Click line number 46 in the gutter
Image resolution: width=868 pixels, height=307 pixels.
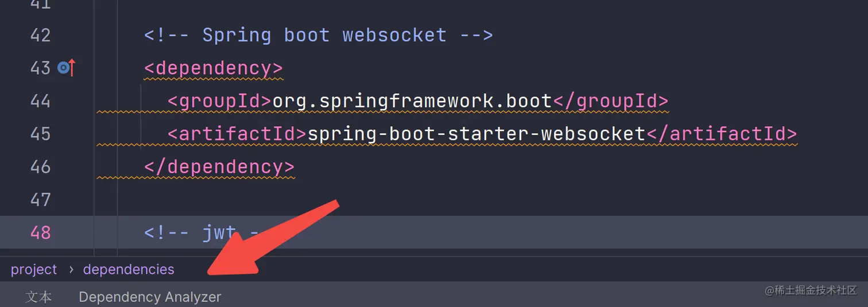[x=40, y=167]
